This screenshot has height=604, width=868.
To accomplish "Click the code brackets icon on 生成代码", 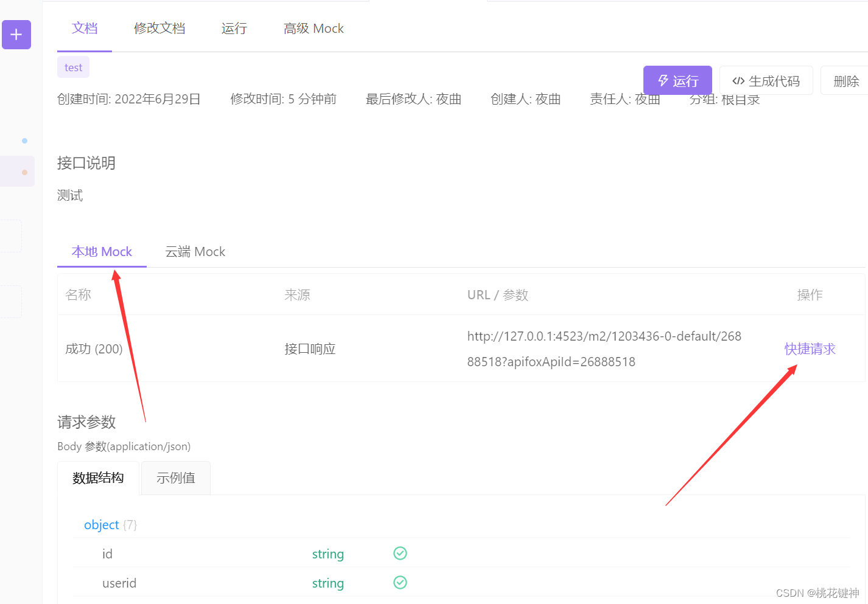I will [x=738, y=81].
